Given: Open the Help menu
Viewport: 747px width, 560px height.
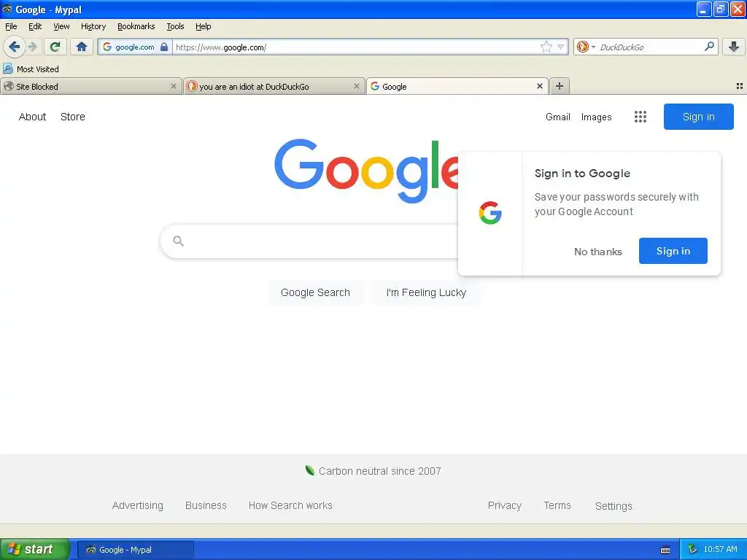Looking at the screenshot, I should tap(204, 26).
